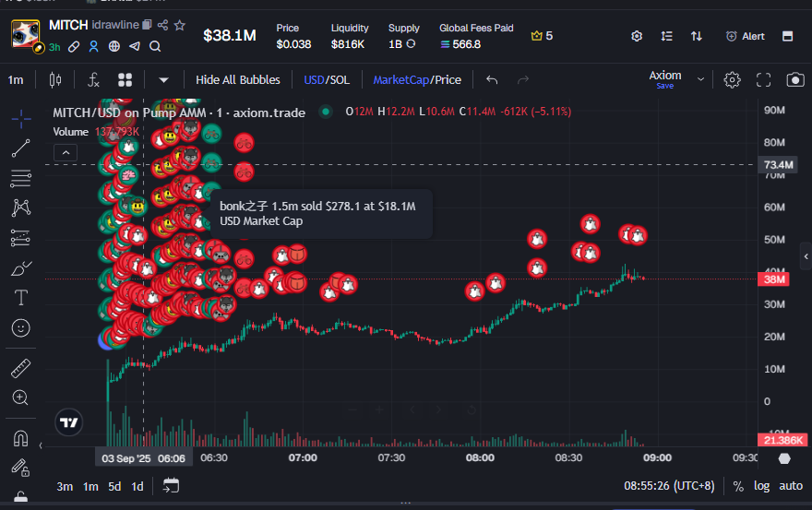The width and height of the screenshot is (812, 510).
Task: Click the crown holders count 5
Action: 542,36
